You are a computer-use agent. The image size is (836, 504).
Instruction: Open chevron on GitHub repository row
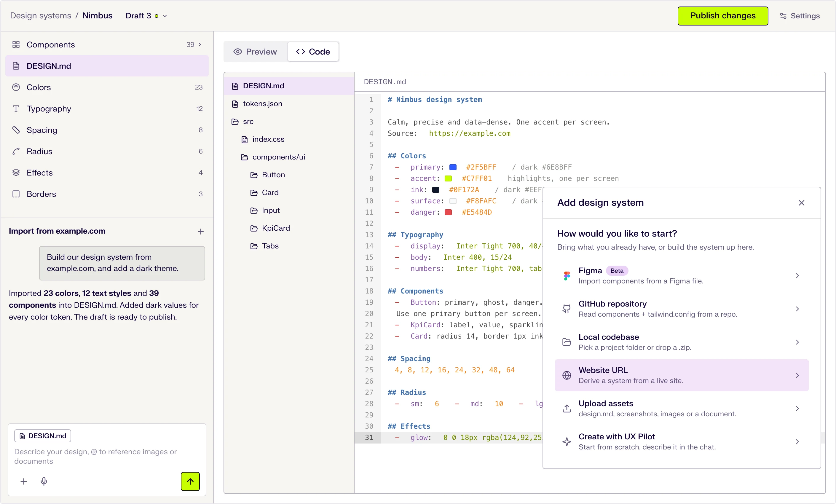coord(797,309)
